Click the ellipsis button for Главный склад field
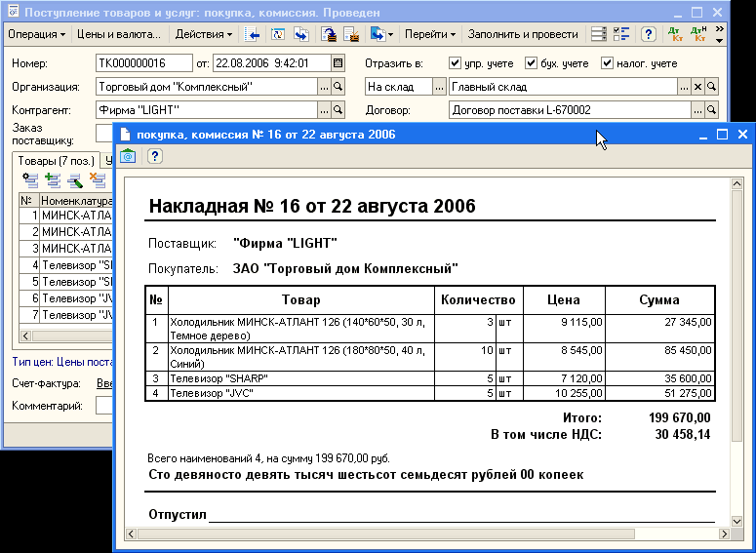The width and height of the screenshot is (756, 553). tap(684, 87)
